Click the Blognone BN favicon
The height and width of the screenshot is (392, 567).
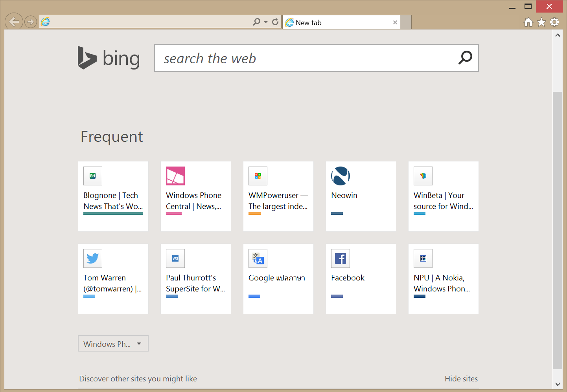[x=93, y=176]
